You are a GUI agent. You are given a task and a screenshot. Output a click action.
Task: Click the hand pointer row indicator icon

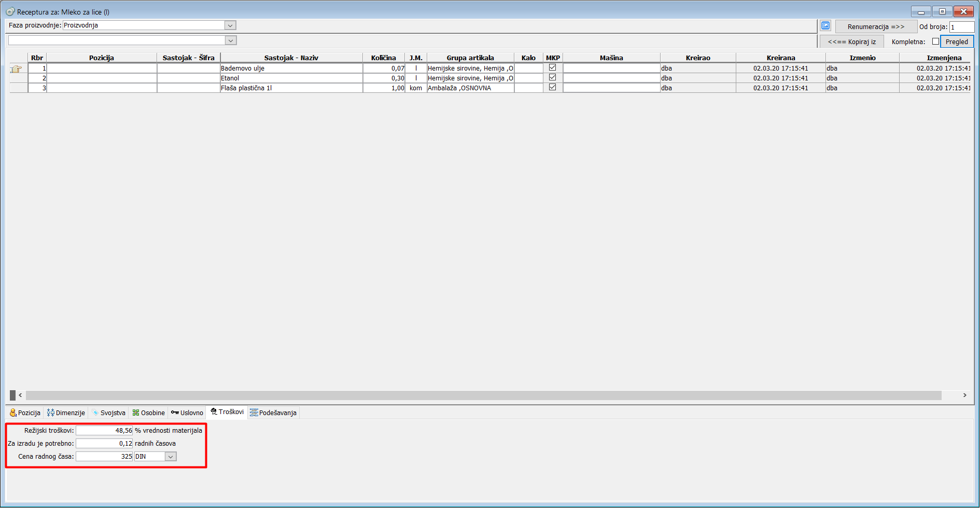(x=16, y=68)
